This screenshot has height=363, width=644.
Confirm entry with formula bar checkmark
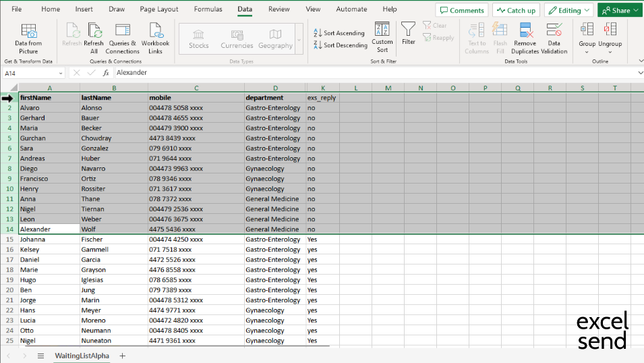point(91,73)
